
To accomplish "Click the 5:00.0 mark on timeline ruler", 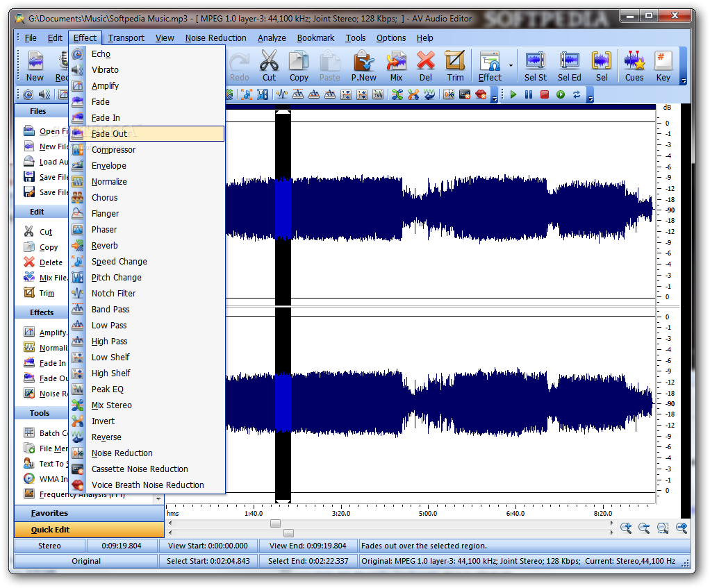I will 428,513.
